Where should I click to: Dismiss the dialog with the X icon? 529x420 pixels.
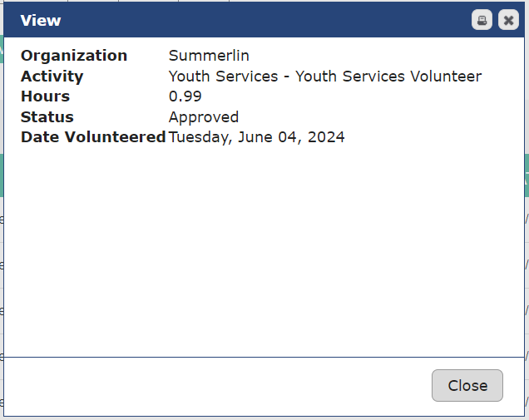(x=508, y=20)
